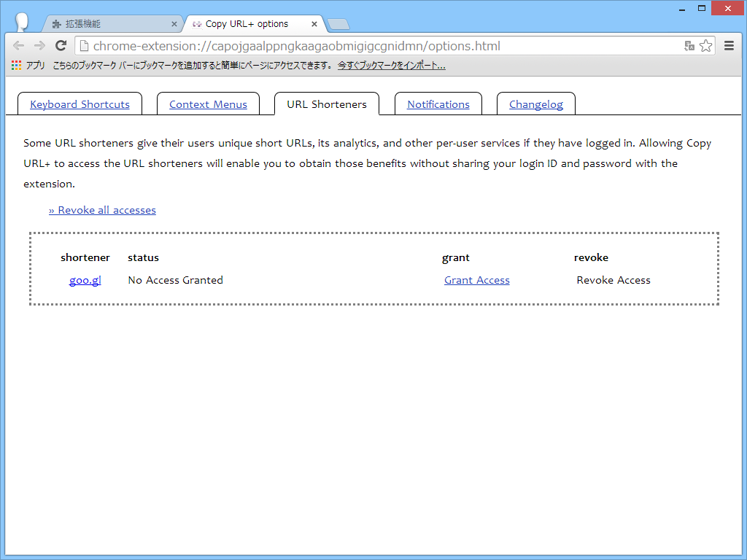Minimize the Chrome window
Image resolution: width=747 pixels, height=560 pixels.
click(x=682, y=8)
